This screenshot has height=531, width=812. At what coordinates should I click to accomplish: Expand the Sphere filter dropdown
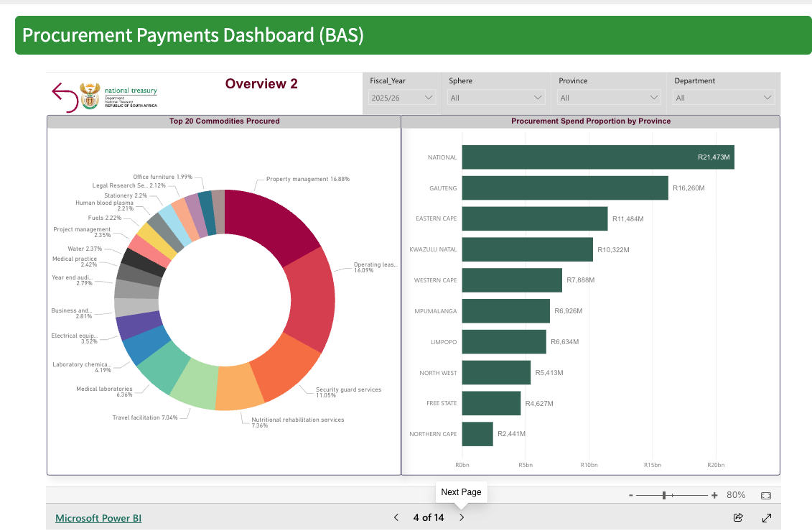(x=497, y=98)
